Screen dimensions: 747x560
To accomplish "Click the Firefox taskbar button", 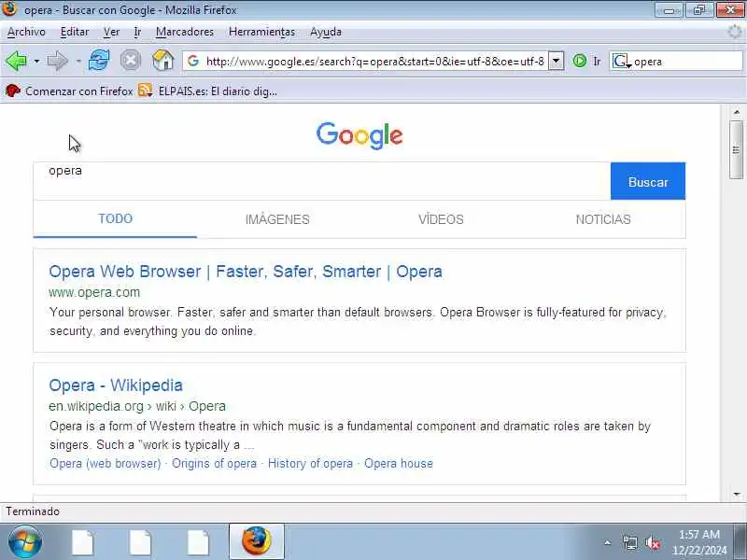I will click(x=257, y=541).
